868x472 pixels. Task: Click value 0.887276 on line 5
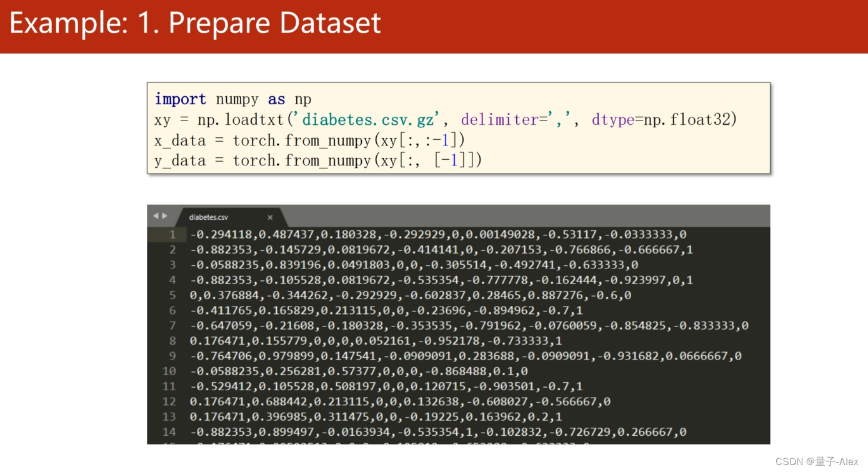pos(557,295)
